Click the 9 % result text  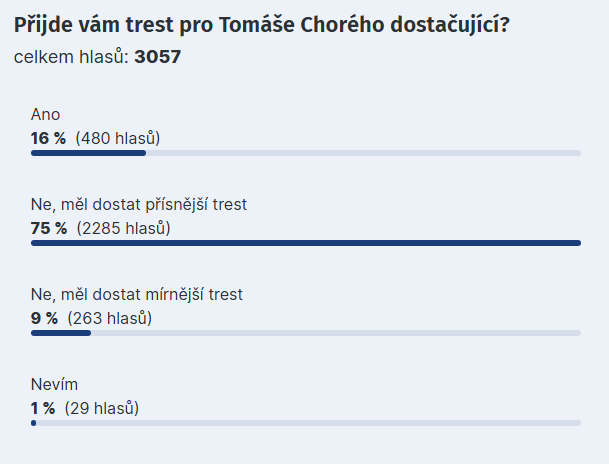tap(45, 318)
